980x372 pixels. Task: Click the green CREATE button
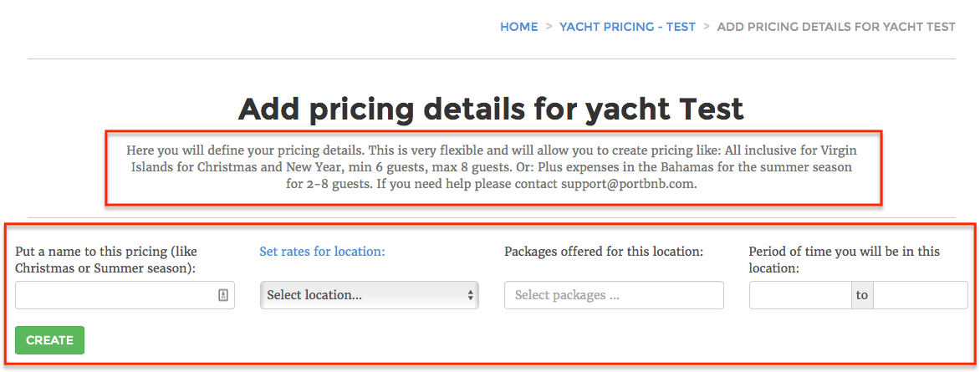[x=50, y=340]
